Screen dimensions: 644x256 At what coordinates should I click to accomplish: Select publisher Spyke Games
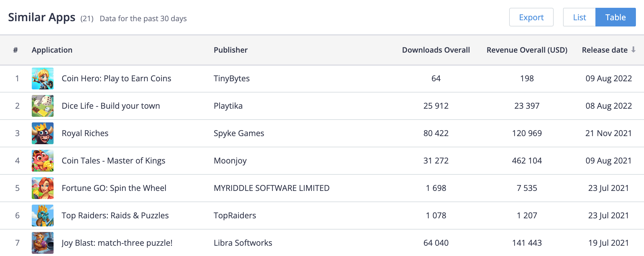239,133
